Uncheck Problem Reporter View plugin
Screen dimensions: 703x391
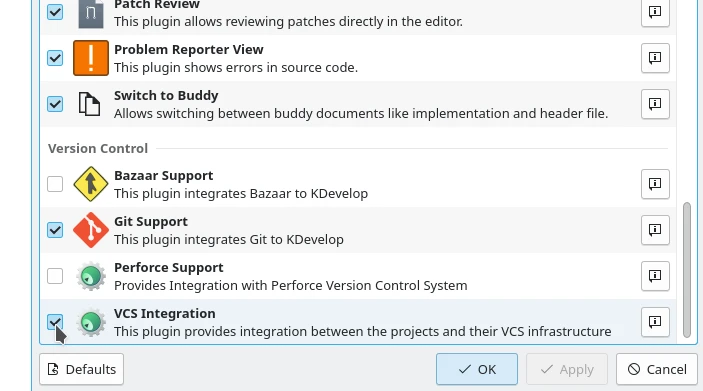tap(55, 58)
